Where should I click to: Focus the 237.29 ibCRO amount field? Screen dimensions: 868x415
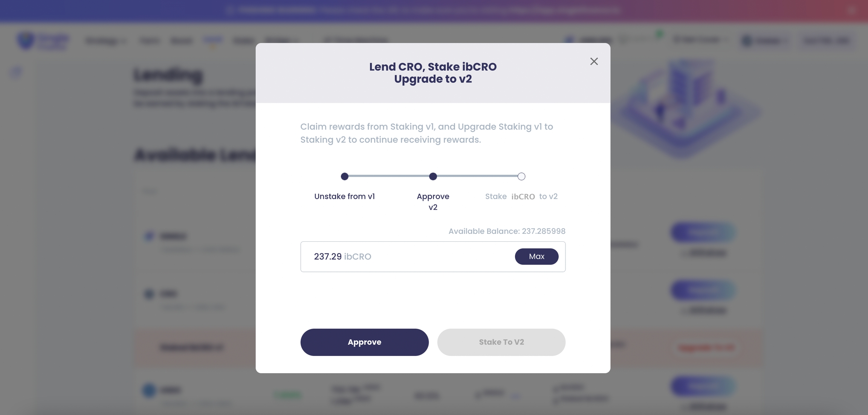point(407,256)
